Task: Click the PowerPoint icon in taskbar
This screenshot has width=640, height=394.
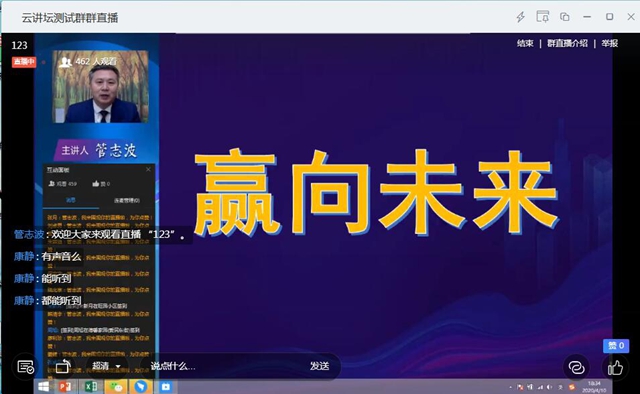Action: [x=65, y=386]
